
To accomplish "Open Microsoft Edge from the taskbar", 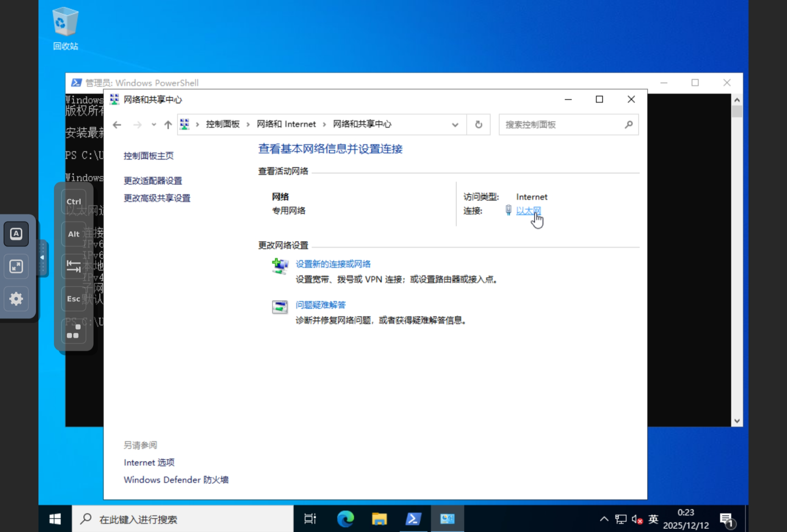I will pyautogui.click(x=345, y=519).
